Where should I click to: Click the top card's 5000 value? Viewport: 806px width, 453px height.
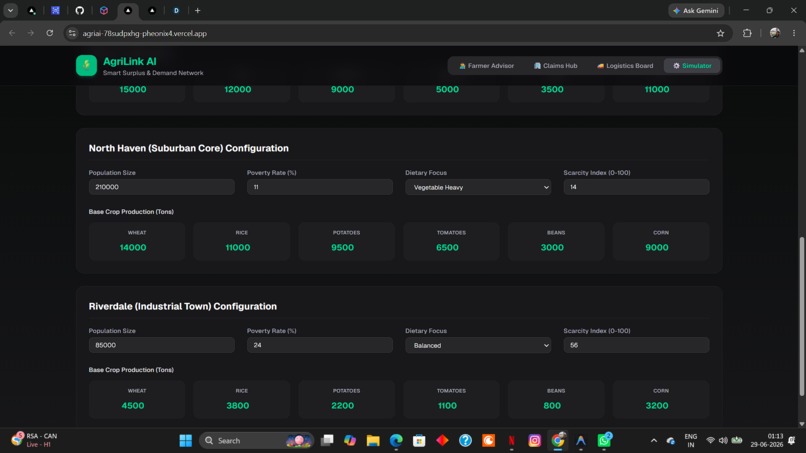coord(447,89)
